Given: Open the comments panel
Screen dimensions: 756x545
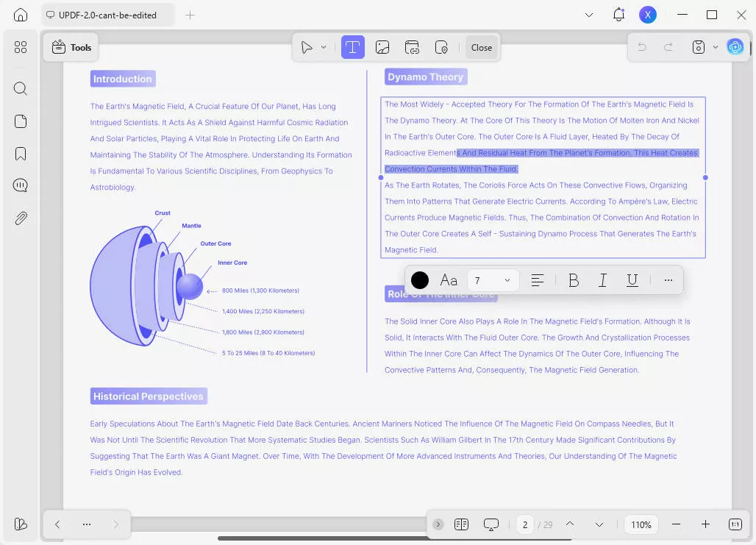Looking at the screenshot, I should 21,185.
